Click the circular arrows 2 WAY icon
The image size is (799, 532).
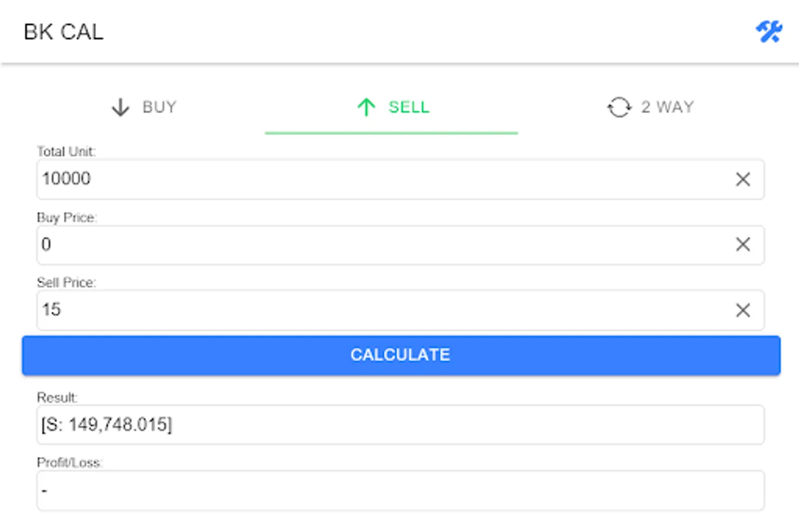point(619,108)
